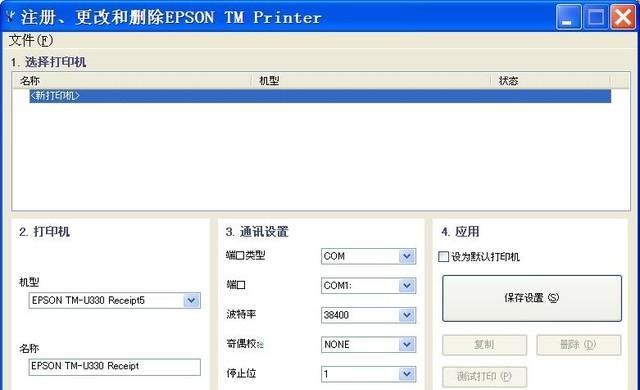Select the <新打印机> row in printer list
This screenshot has width=640, height=390.
coord(320,96)
